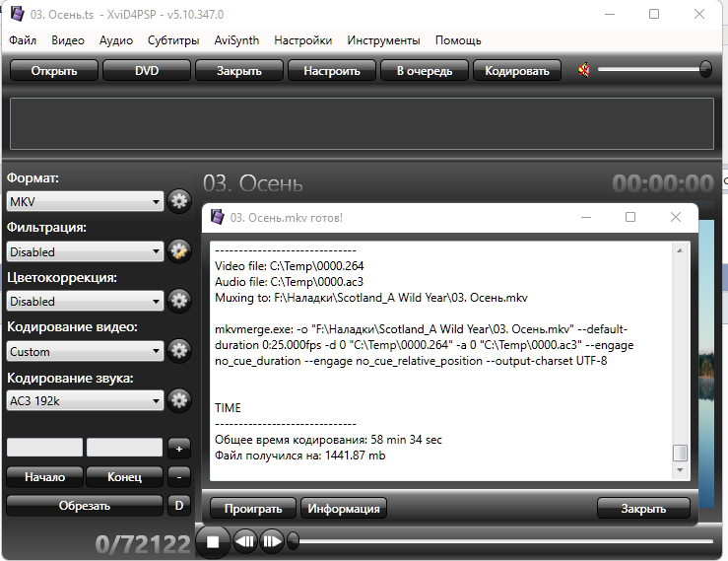This screenshot has width=728, height=561.
Task: Click the Открыть button
Action: coord(54,71)
